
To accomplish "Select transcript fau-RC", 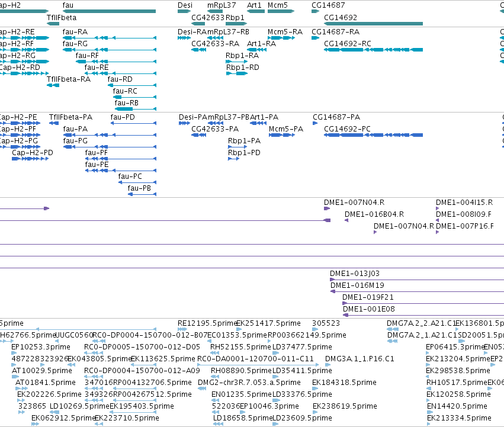I will (x=125, y=91).
